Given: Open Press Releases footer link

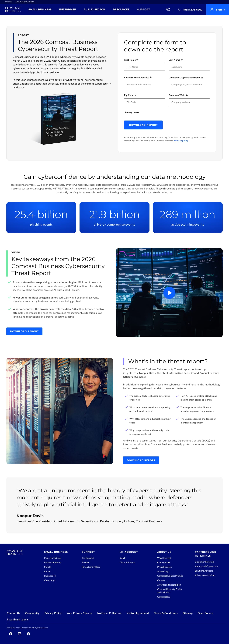Looking at the screenshot, I should coord(165,567).
